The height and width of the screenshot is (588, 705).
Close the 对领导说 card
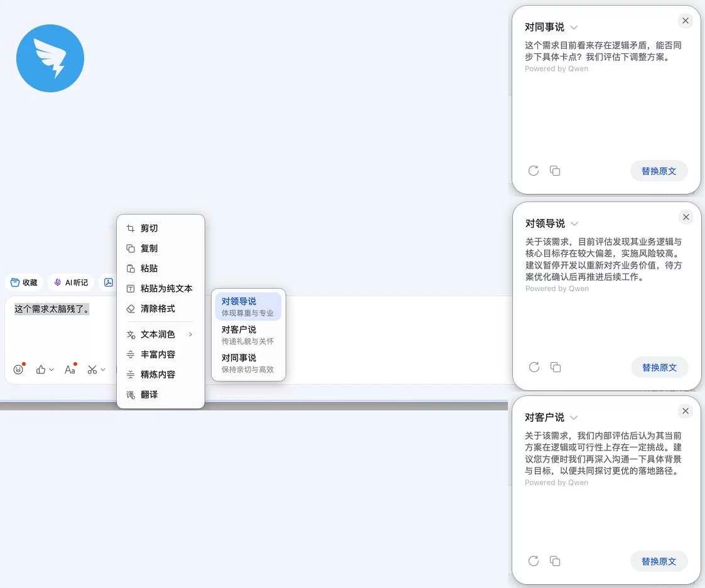click(x=686, y=217)
